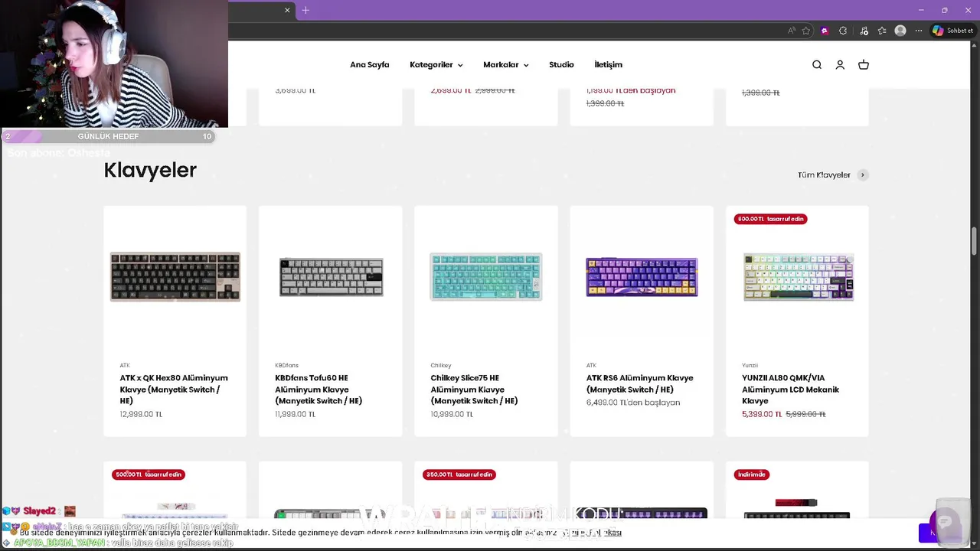
Task: Click the 600.00 TL tasarruf edin badge
Action: tap(771, 219)
